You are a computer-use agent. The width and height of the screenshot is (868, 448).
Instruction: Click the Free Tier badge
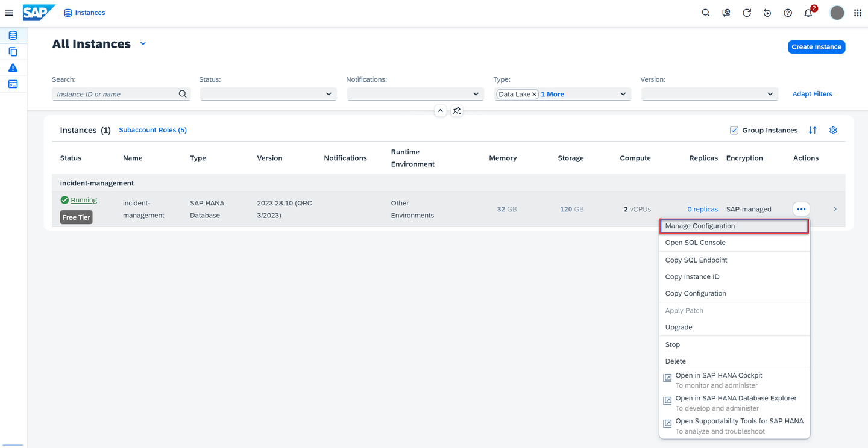click(77, 217)
